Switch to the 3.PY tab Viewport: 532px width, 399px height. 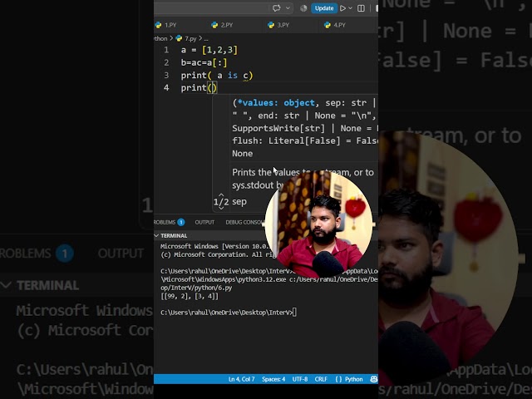[x=279, y=25]
